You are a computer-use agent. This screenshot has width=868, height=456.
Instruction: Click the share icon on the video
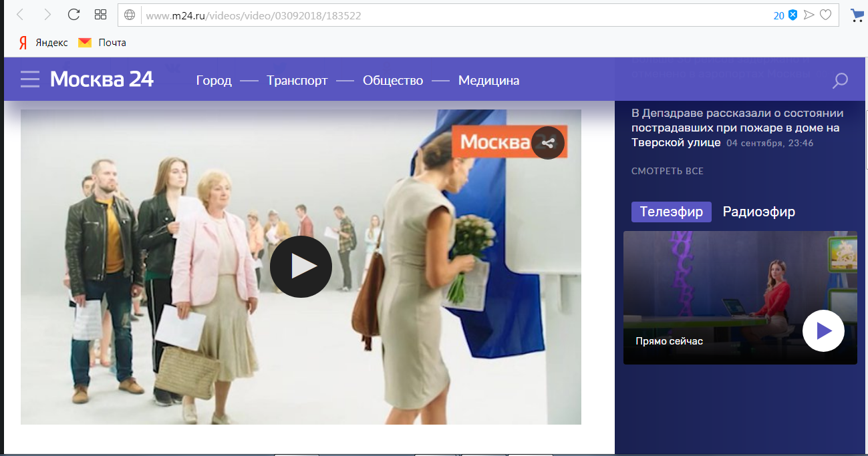[x=548, y=143]
